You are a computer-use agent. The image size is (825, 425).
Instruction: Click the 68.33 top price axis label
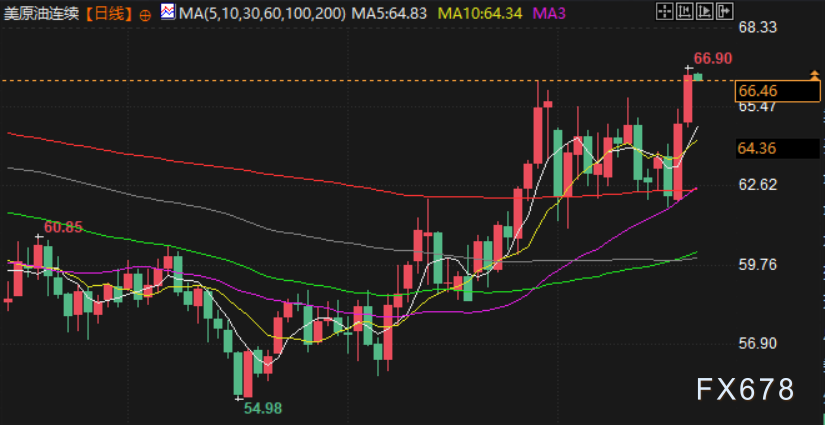758,27
